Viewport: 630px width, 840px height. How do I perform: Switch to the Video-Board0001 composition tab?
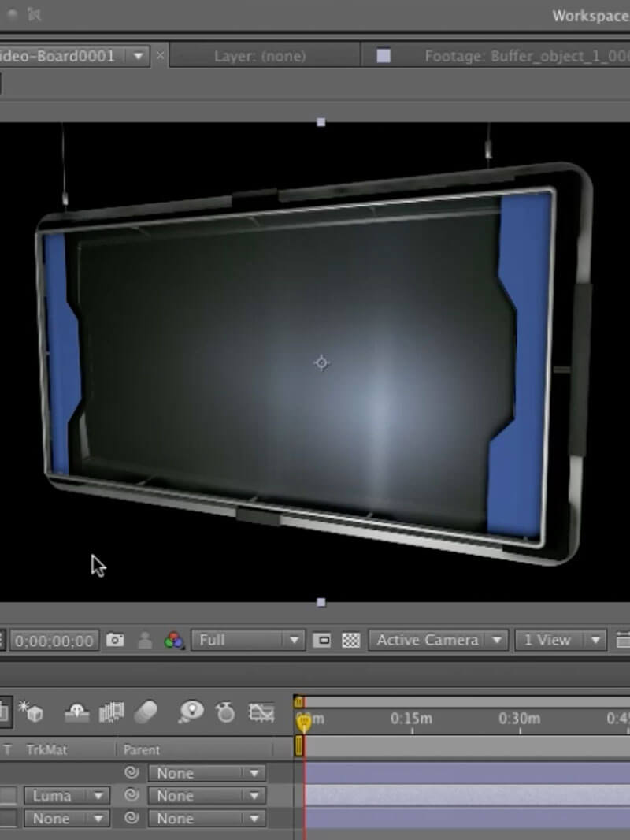coord(57,56)
